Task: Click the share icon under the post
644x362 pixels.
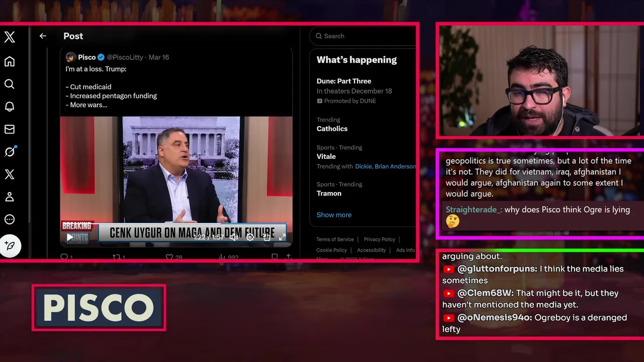Action: point(288,257)
